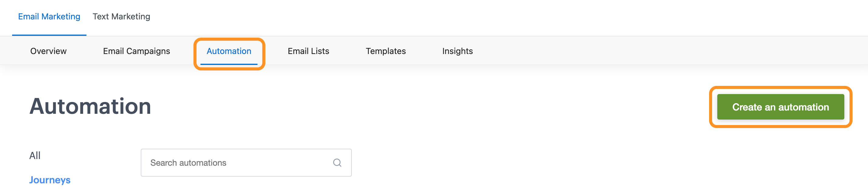The height and width of the screenshot is (193, 868).
Task: Click the word Email in Email Campaigns
Action: 113,51
